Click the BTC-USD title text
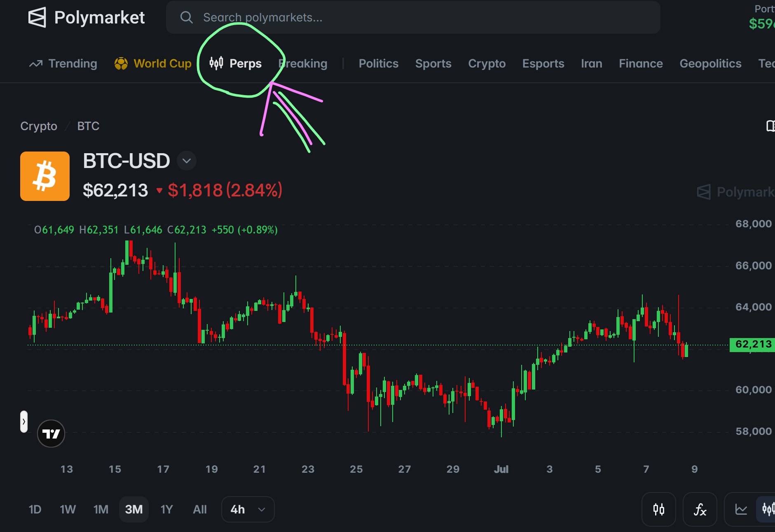 126,161
